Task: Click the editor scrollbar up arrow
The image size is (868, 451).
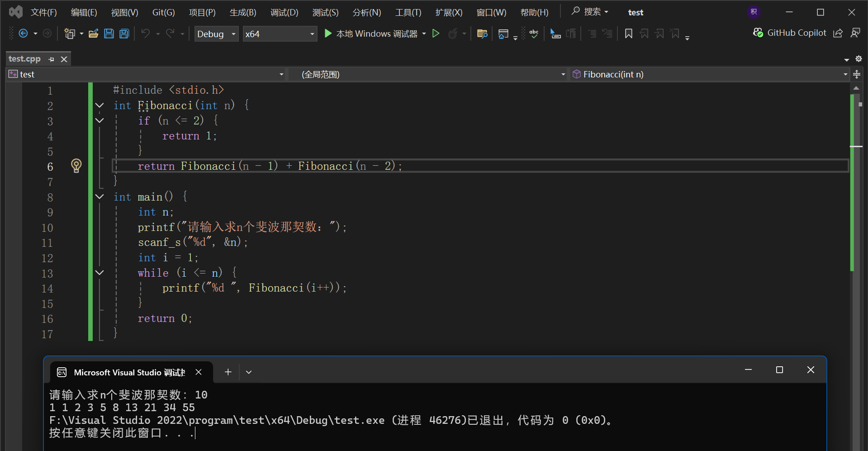Action: pyautogui.click(x=856, y=88)
